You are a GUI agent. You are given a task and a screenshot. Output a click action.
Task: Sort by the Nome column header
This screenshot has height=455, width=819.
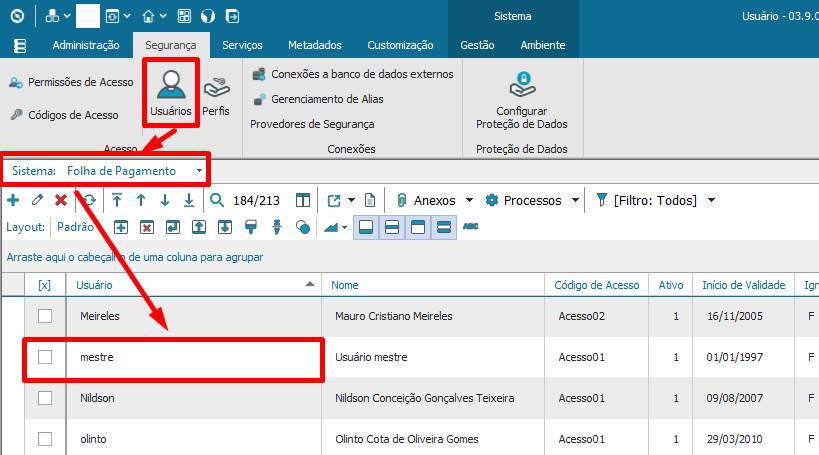point(433,285)
